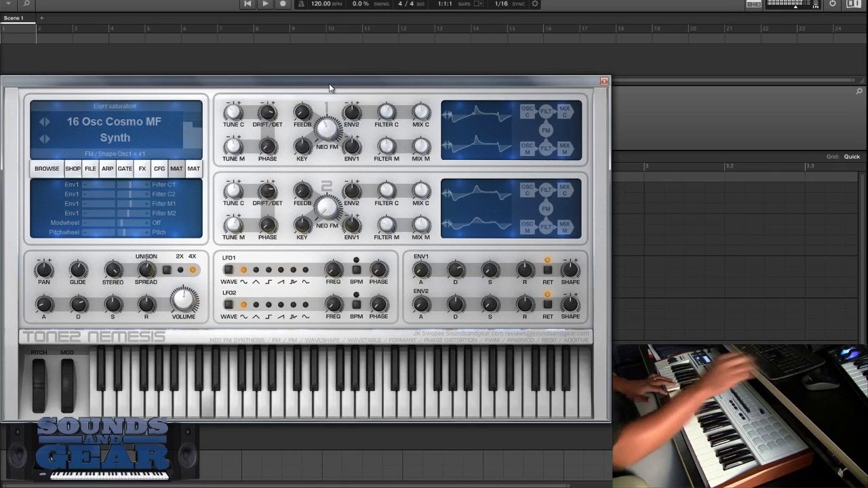The image size is (868, 488).
Task: Switch to the GATE tab
Action: pos(125,169)
